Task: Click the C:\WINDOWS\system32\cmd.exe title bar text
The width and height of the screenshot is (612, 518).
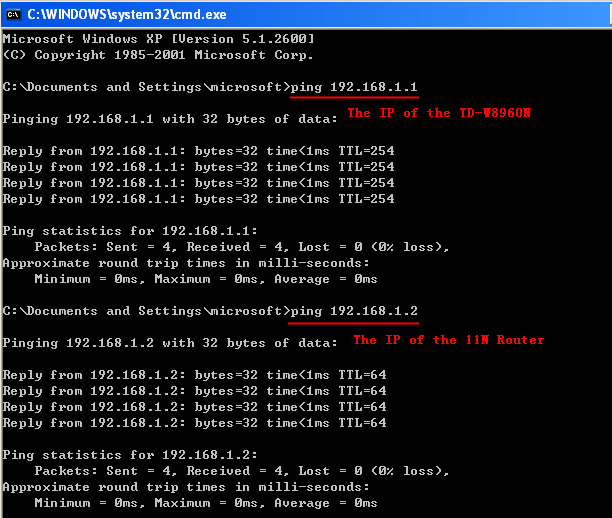Action: click(x=127, y=15)
